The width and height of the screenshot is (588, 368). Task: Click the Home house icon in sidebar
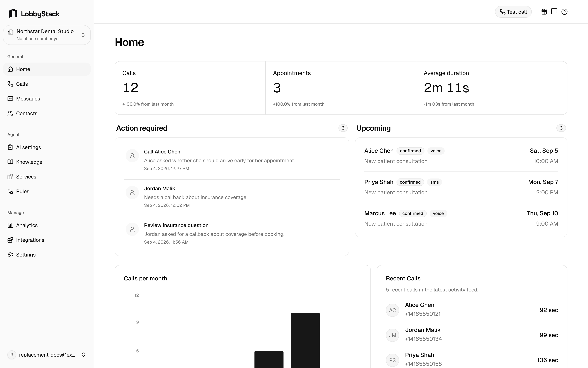[x=10, y=69]
